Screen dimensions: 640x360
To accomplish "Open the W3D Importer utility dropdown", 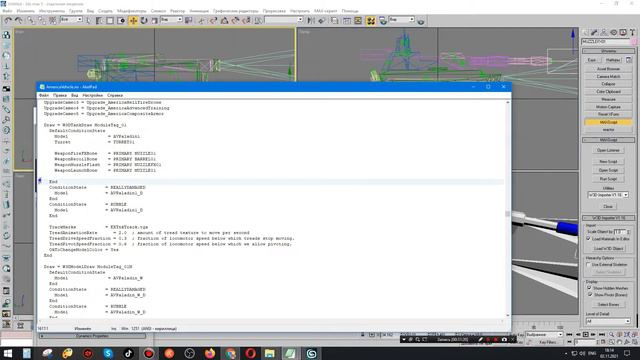I will (x=608, y=195).
